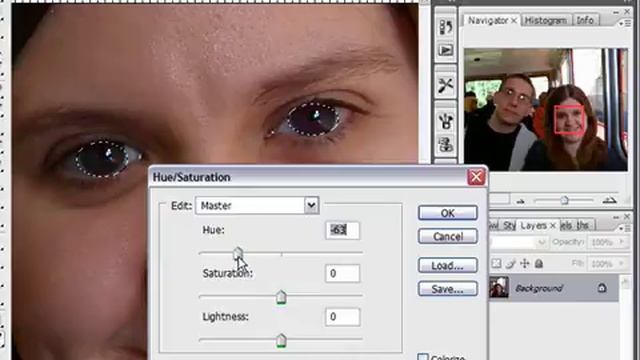Close the Hue/Saturation dialog
This screenshot has width=640, height=360.
point(476,177)
